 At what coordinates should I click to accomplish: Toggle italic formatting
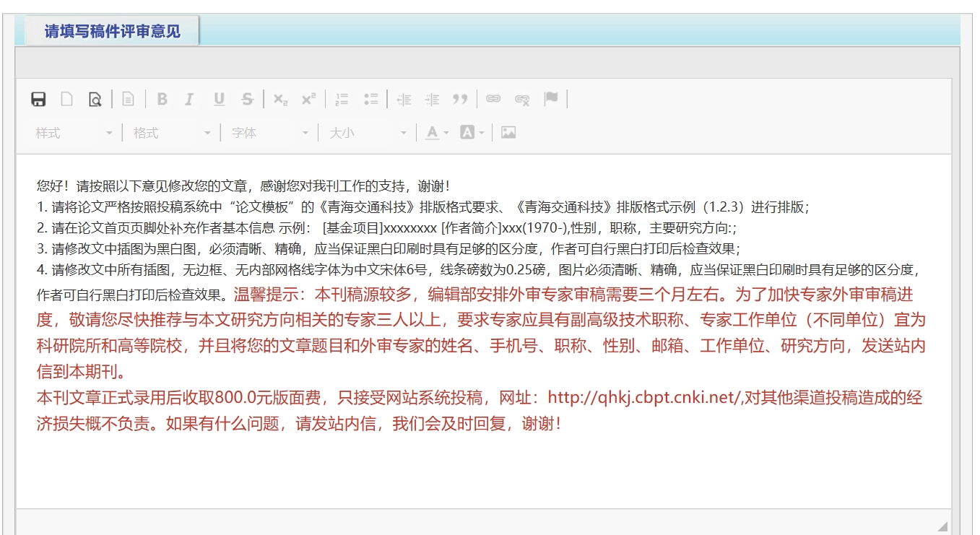[189, 100]
